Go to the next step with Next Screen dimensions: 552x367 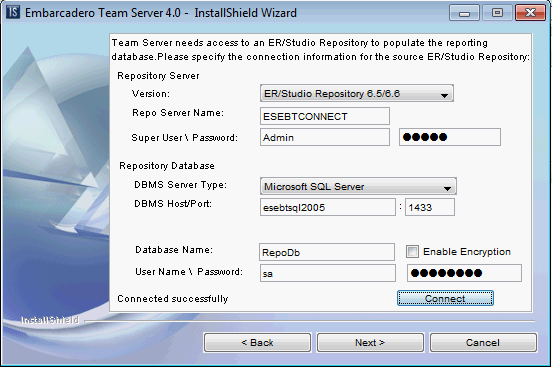pos(370,342)
